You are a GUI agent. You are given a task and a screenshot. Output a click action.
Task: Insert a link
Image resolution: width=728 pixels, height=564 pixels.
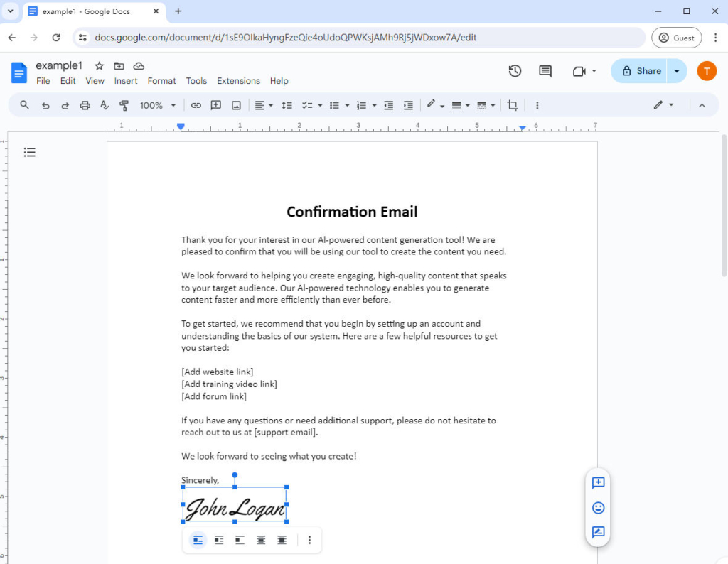coord(196,105)
